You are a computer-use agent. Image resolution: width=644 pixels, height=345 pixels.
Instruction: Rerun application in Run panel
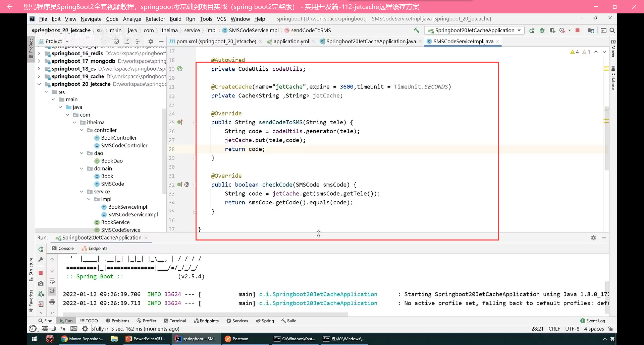click(x=41, y=249)
